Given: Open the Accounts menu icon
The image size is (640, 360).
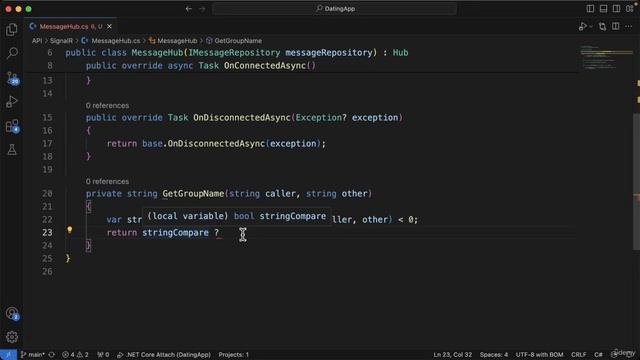Looking at the screenshot, I should [x=12, y=313].
